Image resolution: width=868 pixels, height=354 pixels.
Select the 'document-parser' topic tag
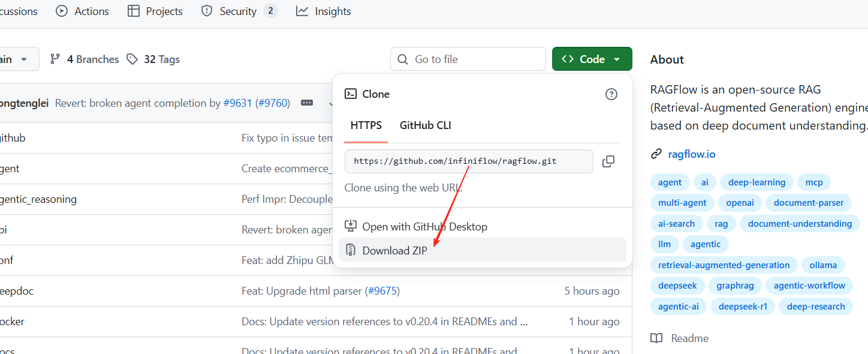(809, 203)
